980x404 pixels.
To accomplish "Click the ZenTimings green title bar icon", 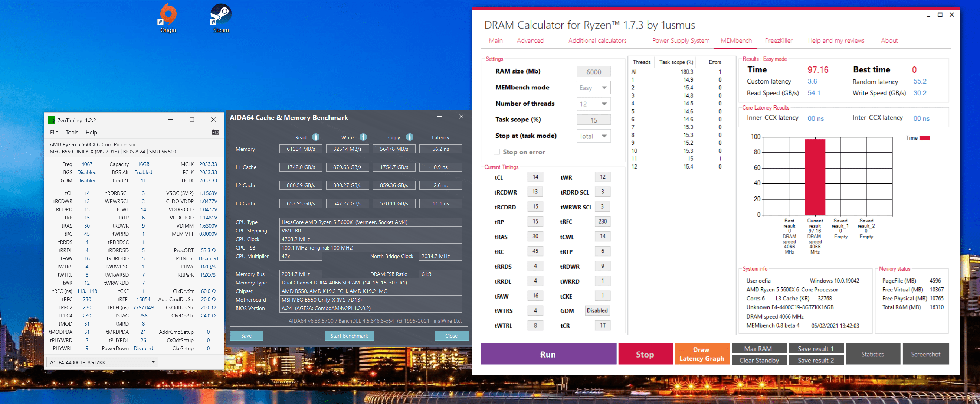I will [51, 120].
